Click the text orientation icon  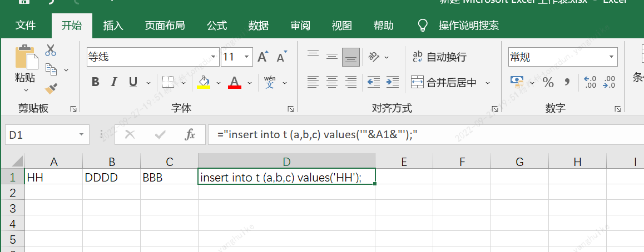pyautogui.click(x=374, y=57)
